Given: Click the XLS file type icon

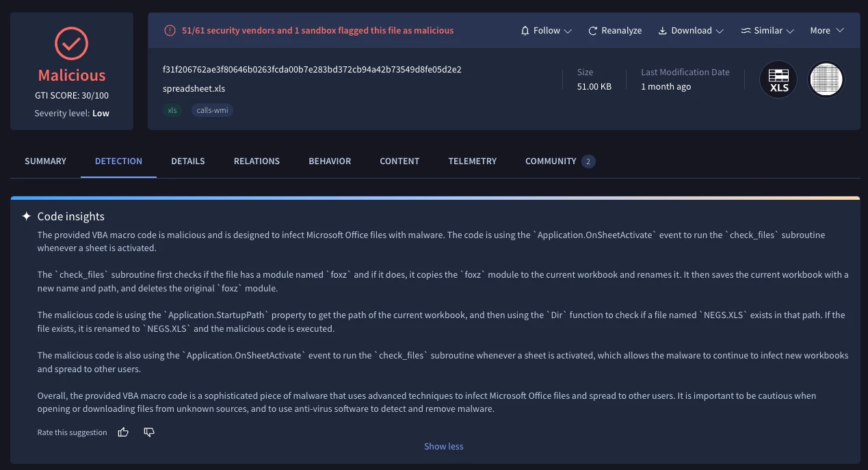Looking at the screenshot, I should coord(778,80).
